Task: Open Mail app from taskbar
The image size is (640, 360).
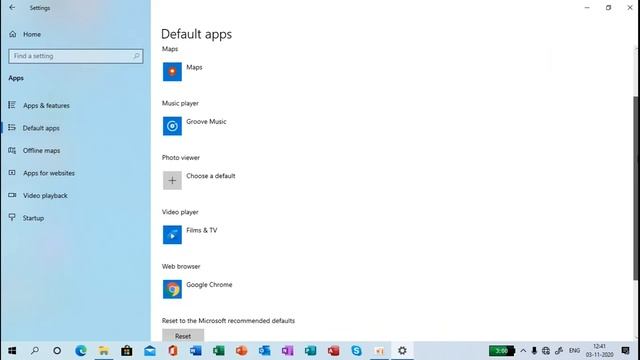Action: 149,351
